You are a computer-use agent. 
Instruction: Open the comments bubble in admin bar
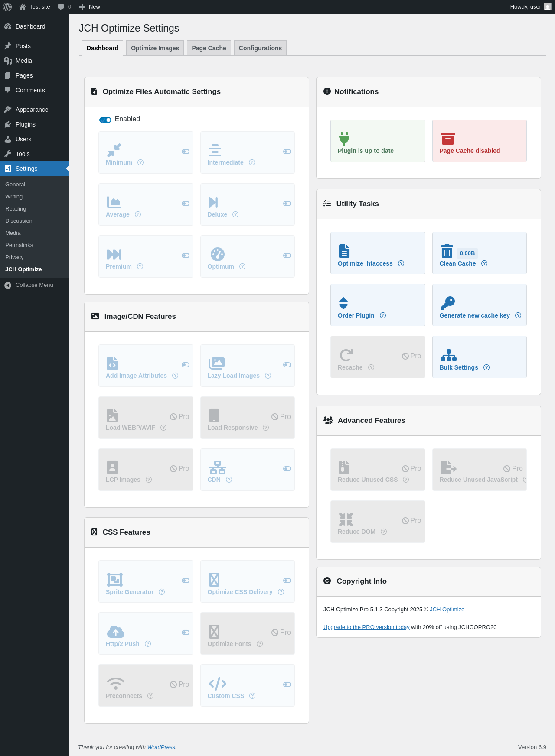point(64,7)
